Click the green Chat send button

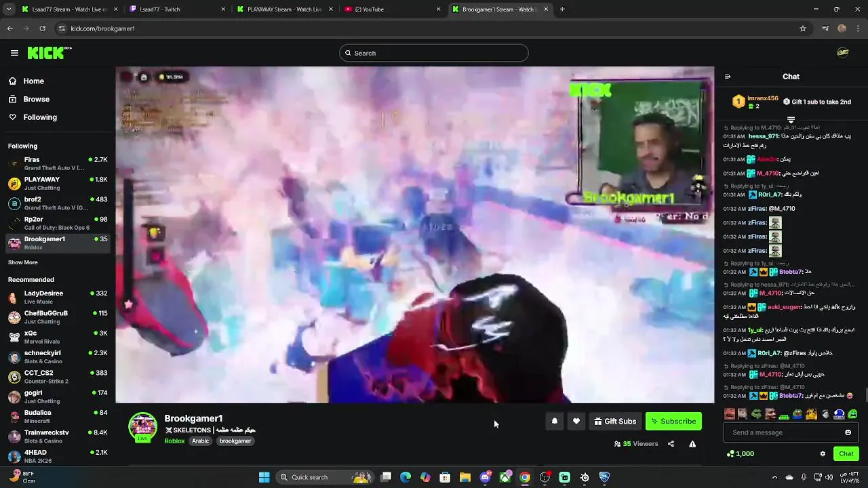[846, 453]
